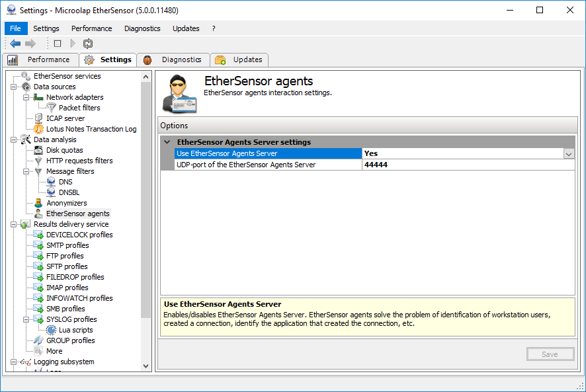Switch to the Diagnostics tab

[x=173, y=59]
